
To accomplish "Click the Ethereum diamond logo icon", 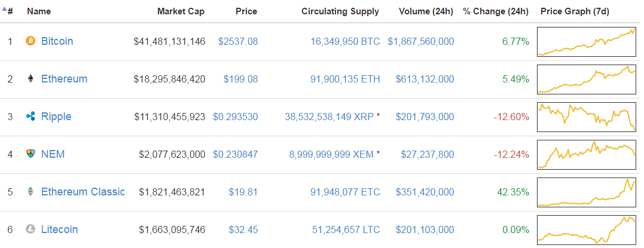I will pyautogui.click(x=30, y=79).
